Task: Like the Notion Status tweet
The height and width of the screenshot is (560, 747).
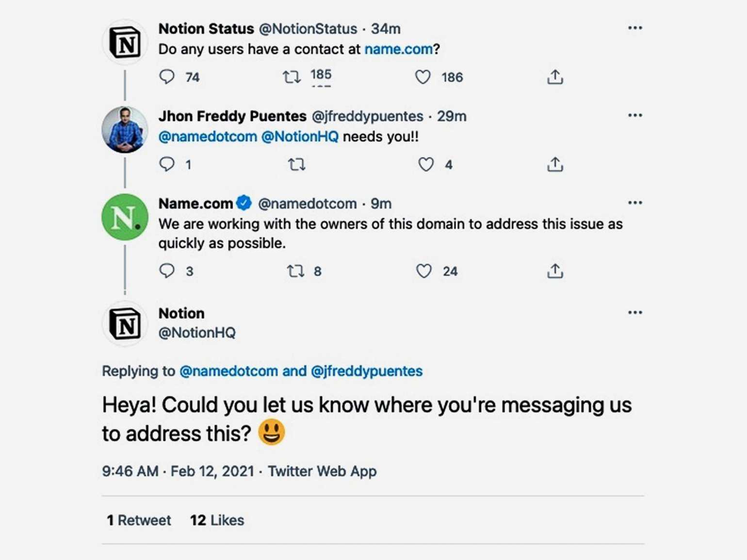Action: (423, 77)
